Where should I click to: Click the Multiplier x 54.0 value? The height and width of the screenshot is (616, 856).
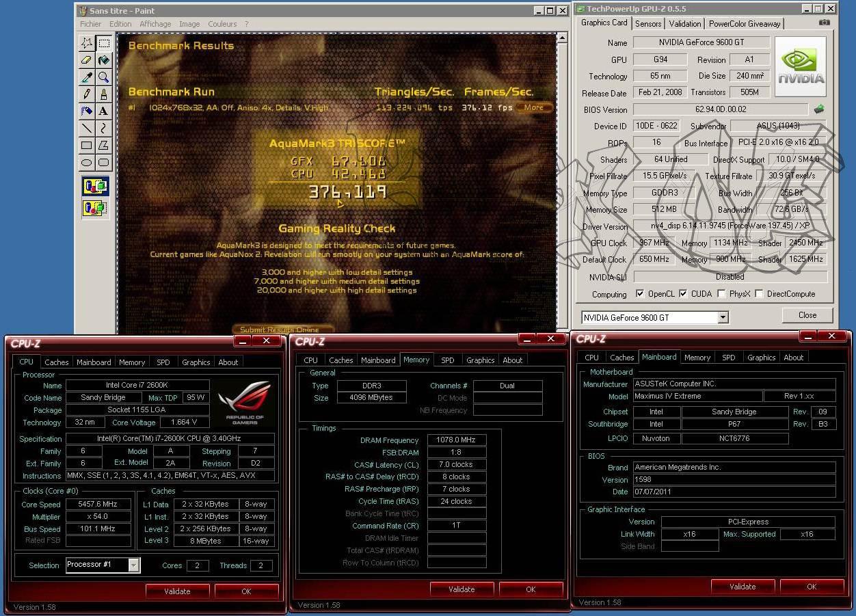click(98, 517)
